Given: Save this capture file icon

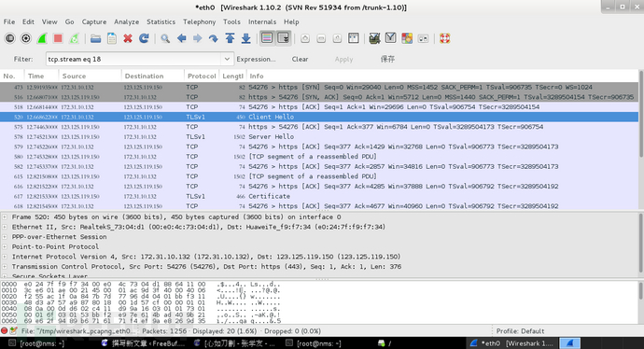Looking at the screenshot, I should pos(112,38).
